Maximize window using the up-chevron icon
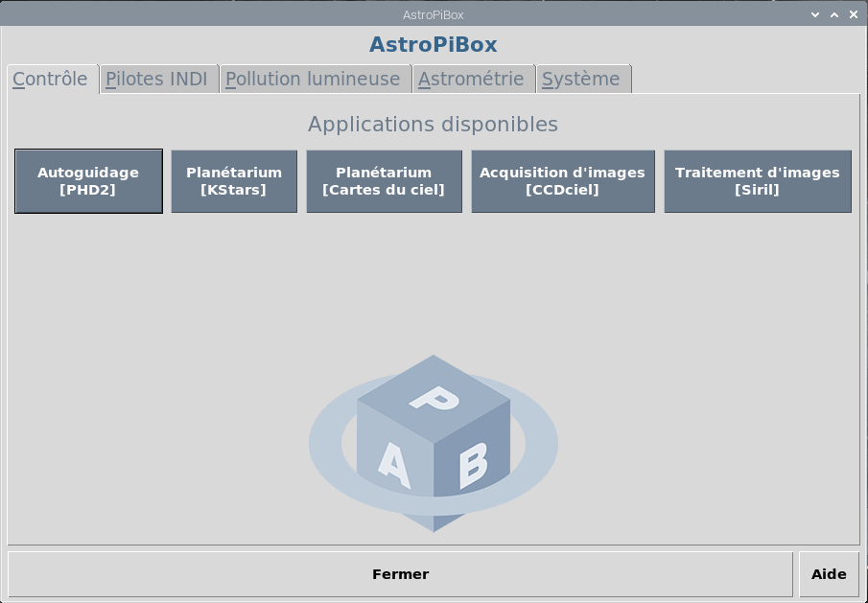 click(834, 14)
